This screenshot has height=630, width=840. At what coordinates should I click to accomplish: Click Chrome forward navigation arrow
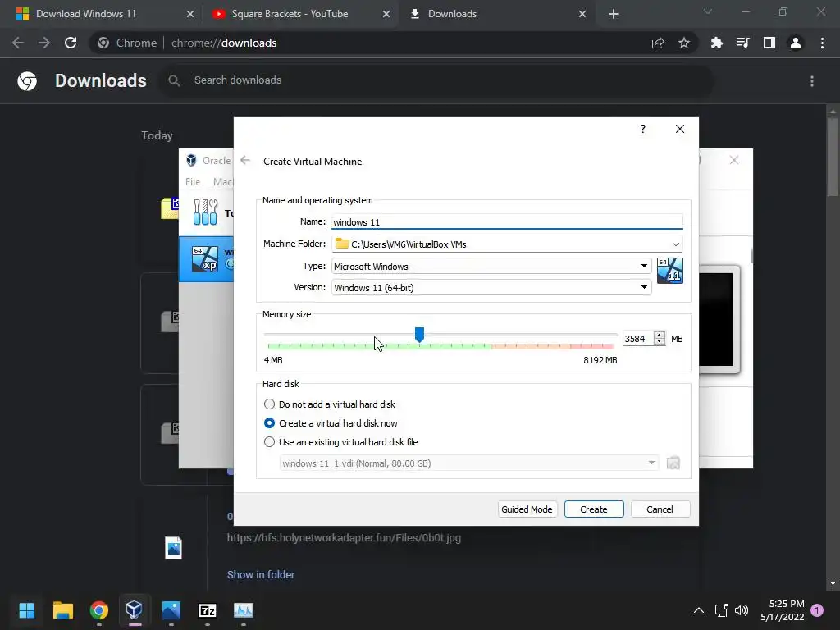(x=44, y=43)
